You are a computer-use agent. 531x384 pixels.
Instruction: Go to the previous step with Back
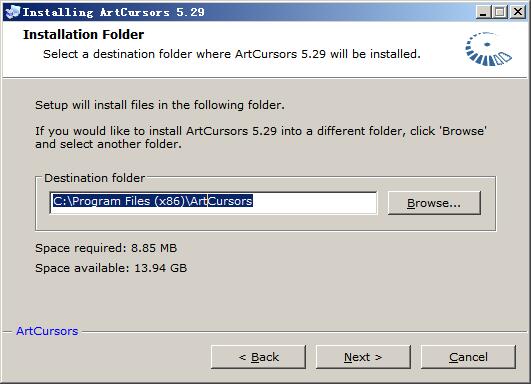[x=258, y=357]
